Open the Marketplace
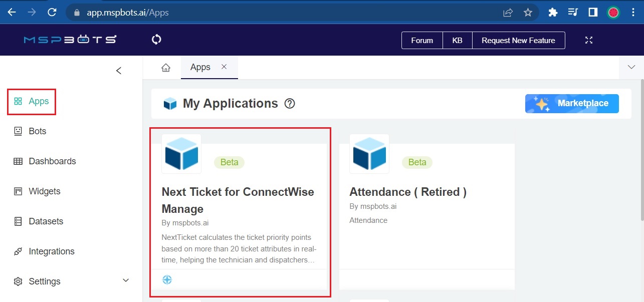The width and height of the screenshot is (644, 302). click(572, 103)
